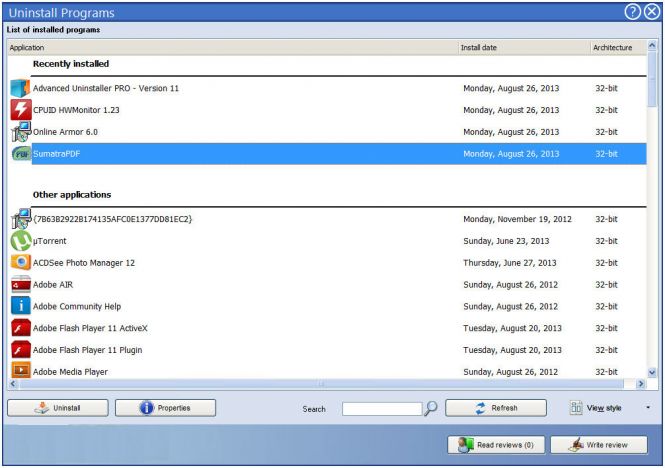665x468 pixels.
Task: Select the CPUID HWMonitor 1.23 entry
Action: (x=76, y=110)
